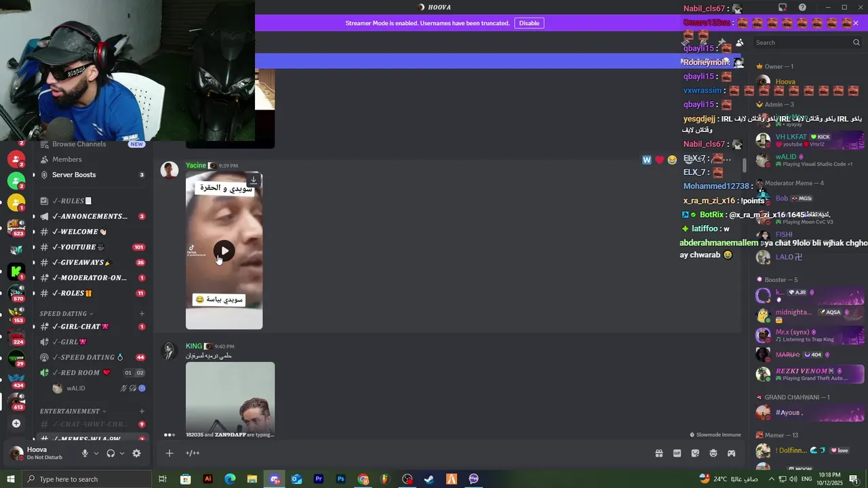Screen dimensions: 868x488
Task: Open the activities game controller icon
Action: [732, 453]
